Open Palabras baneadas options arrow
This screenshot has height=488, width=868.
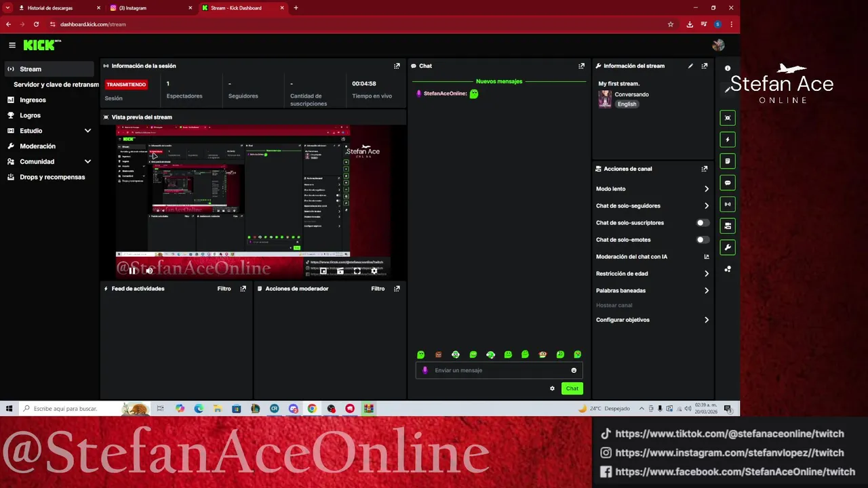707,291
